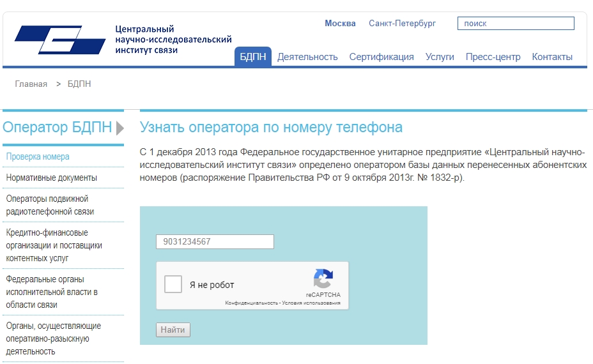
Task: Open the БДПН tab in navigation
Action: tap(253, 57)
